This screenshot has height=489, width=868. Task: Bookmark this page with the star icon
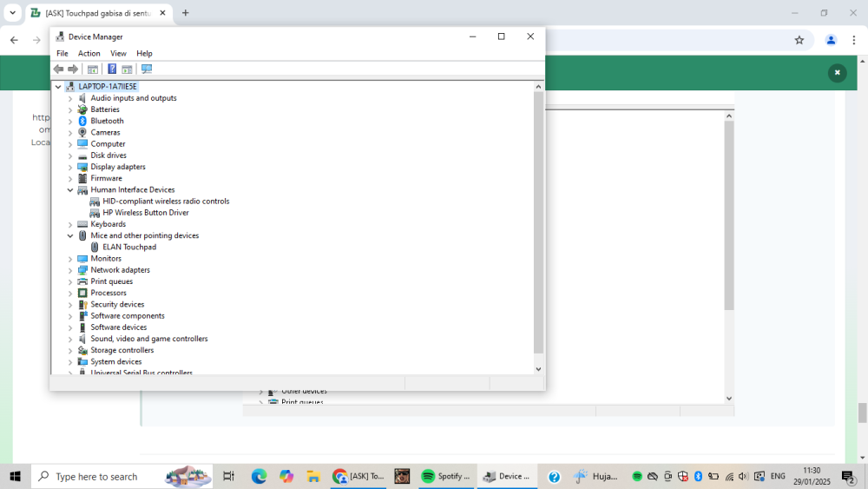coord(799,40)
